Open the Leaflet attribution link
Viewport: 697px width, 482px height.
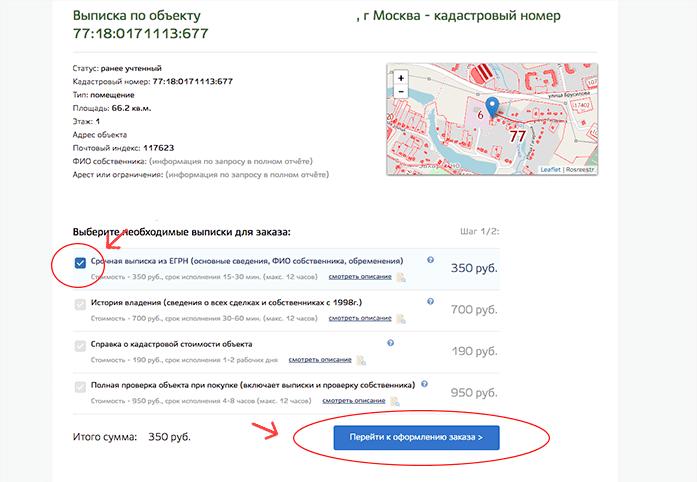pyautogui.click(x=550, y=169)
